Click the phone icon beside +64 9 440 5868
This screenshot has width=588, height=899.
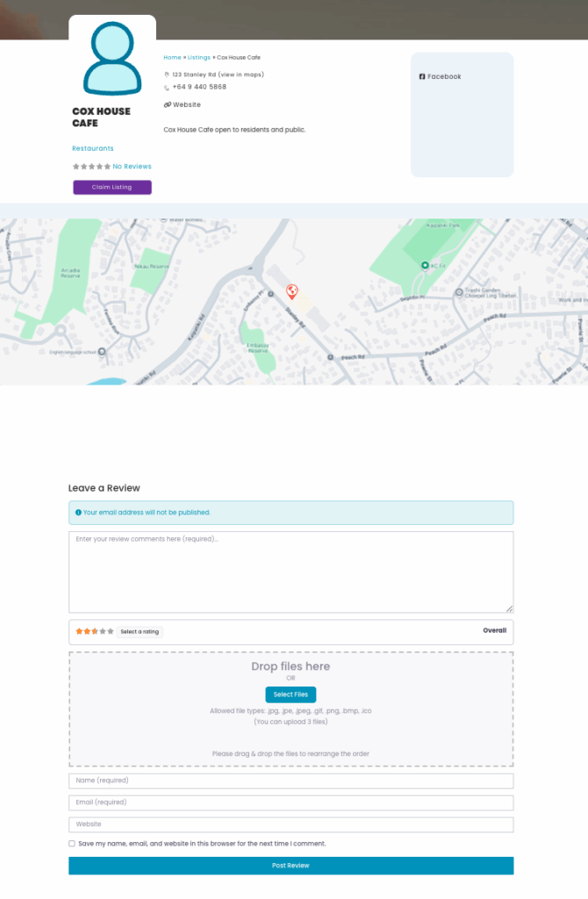pos(167,88)
